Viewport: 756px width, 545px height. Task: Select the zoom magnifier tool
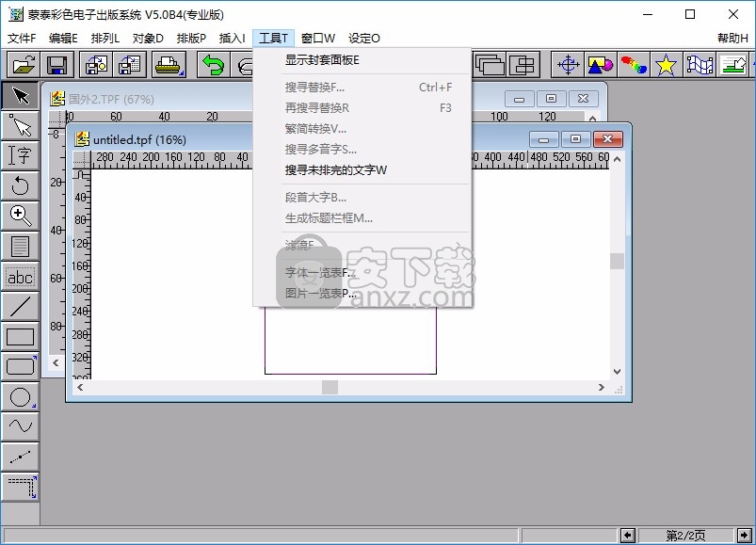pyautogui.click(x=21, y=216)
